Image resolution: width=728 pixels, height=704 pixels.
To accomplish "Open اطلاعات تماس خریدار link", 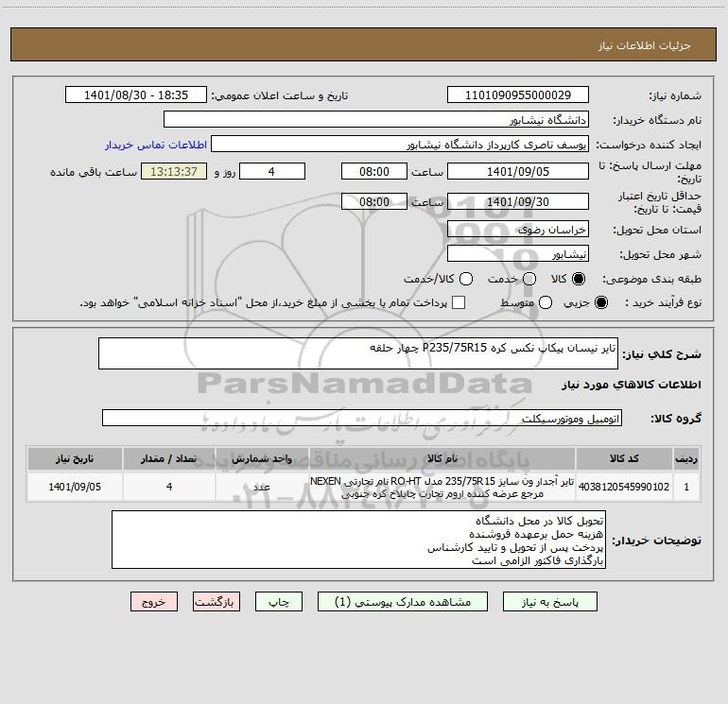I will (x=156, y=145).
